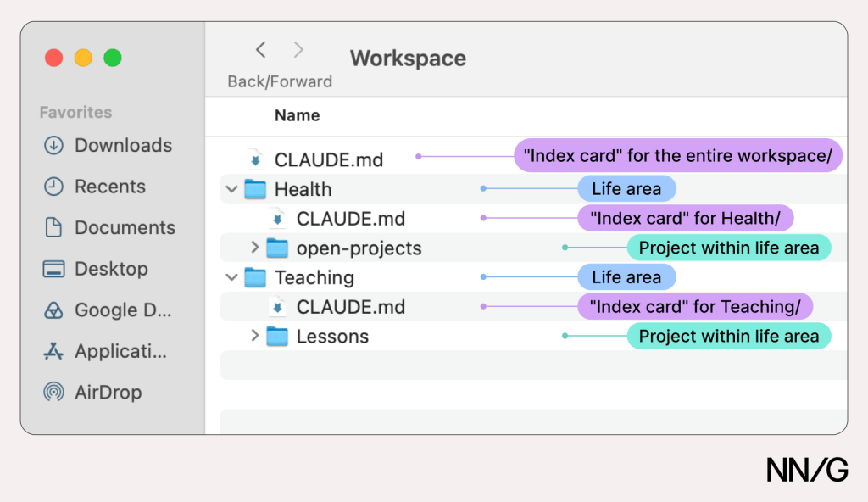The width and height of the screenshot is (868, 502).
Task: Collapse the Health folder chevron
Action: click(232, 189)
